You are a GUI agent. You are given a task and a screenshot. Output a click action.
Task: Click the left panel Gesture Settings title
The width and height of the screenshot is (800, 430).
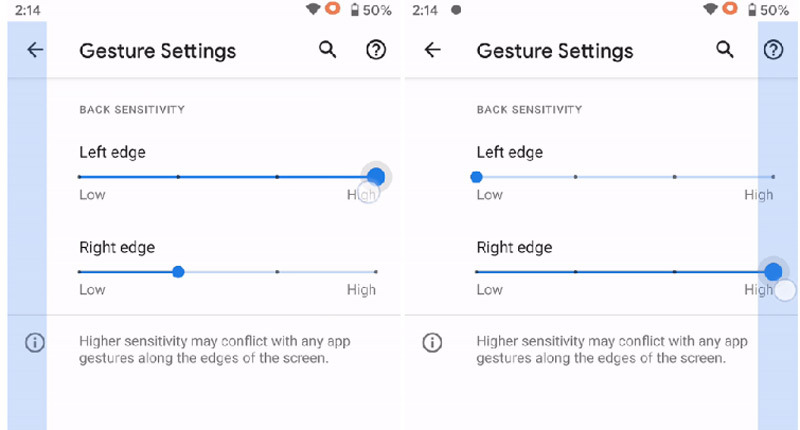click(x=158, y=51)
